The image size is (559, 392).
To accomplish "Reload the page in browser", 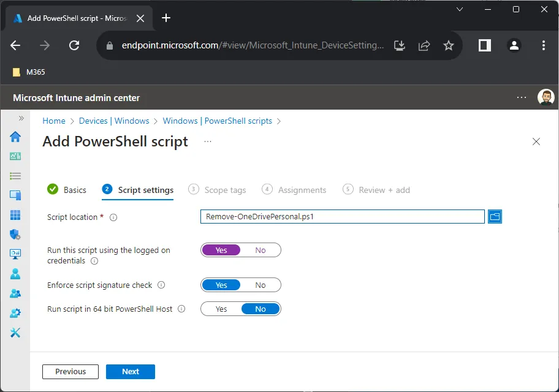I will (74, 45).
